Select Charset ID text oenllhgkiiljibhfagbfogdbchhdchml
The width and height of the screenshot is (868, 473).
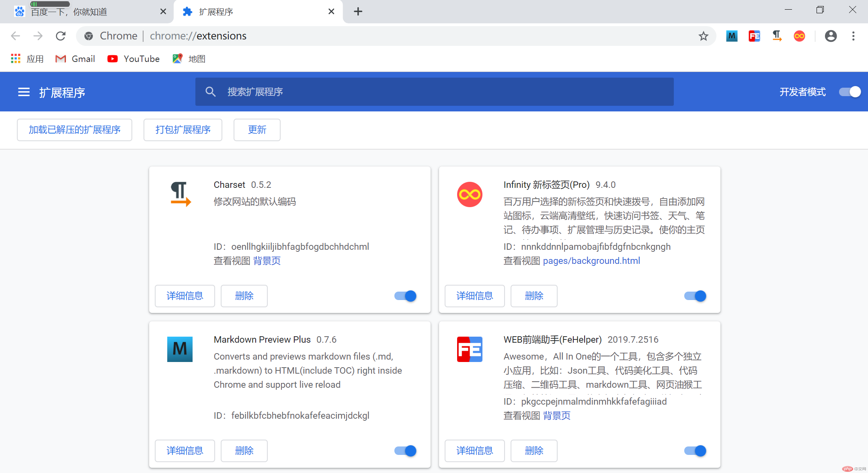coord(300,247)
